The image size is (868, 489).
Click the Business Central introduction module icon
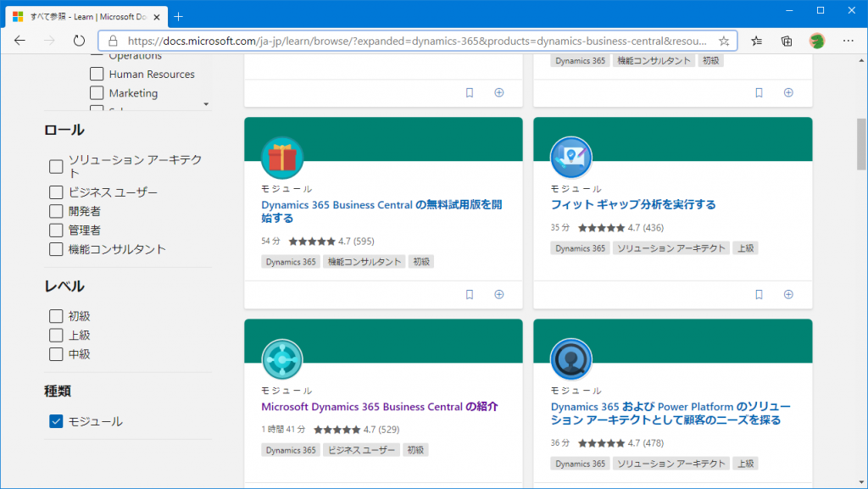282,359
